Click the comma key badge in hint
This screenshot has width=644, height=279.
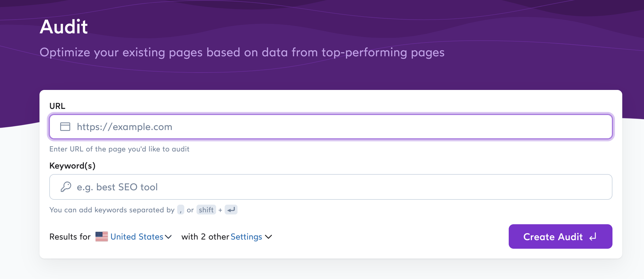(x=181, y=210)
